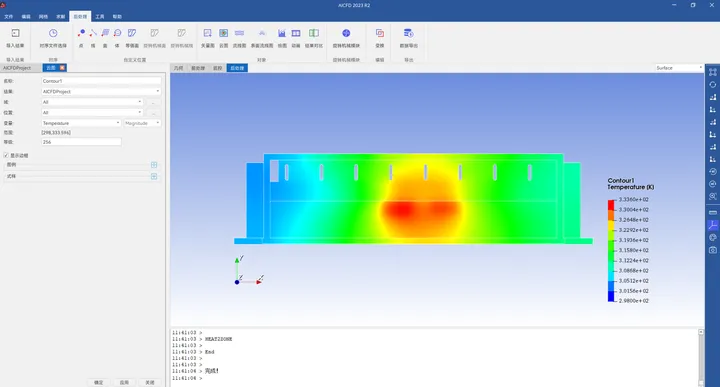Open the Chart (绘图) tool

tap(282, 33)
